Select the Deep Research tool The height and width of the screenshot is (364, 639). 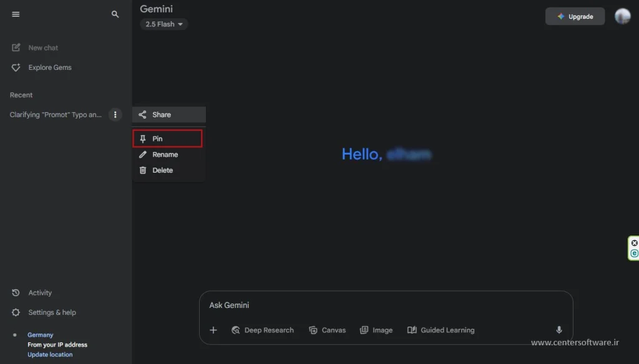(x=263, y=330)
